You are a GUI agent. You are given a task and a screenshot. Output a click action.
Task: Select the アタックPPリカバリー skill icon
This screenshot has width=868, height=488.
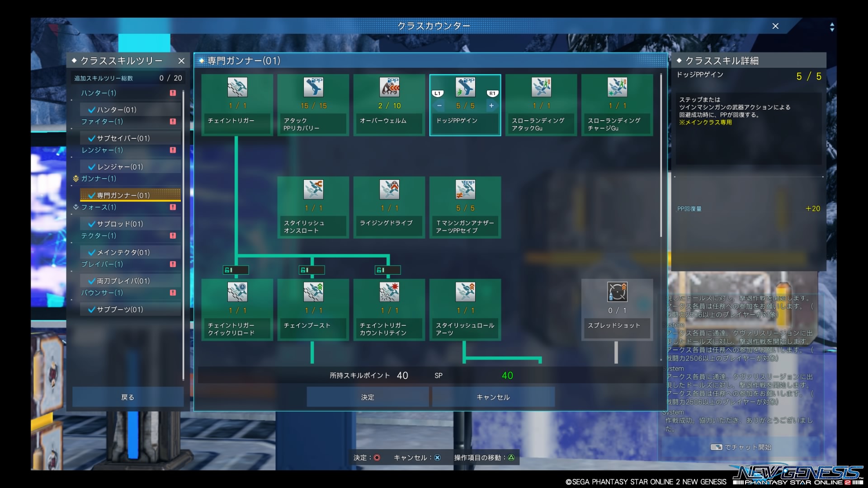(x=313, y=87)
